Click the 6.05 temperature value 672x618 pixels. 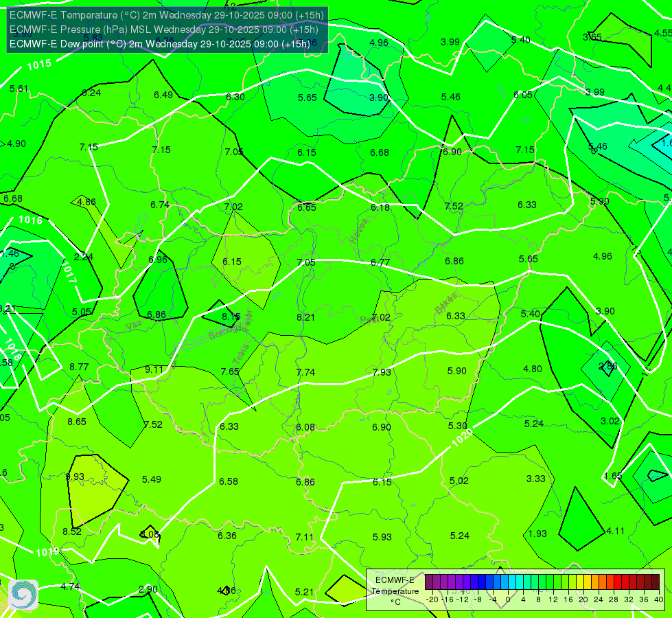[523, 94]
